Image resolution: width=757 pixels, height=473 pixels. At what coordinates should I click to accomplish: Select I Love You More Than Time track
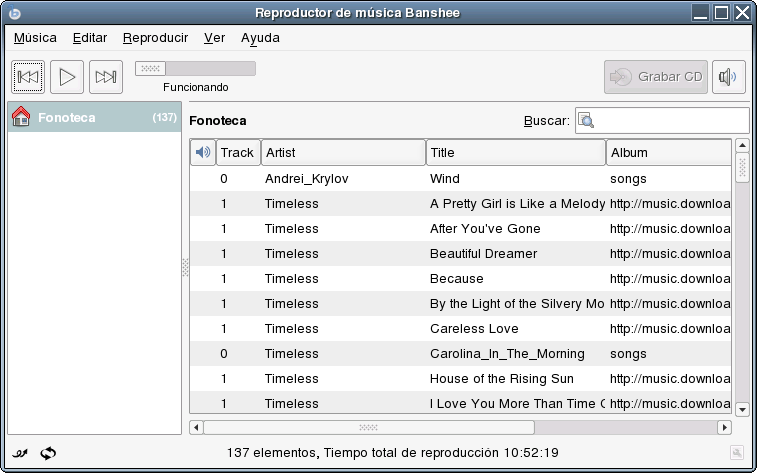click(x=517, y=404)
